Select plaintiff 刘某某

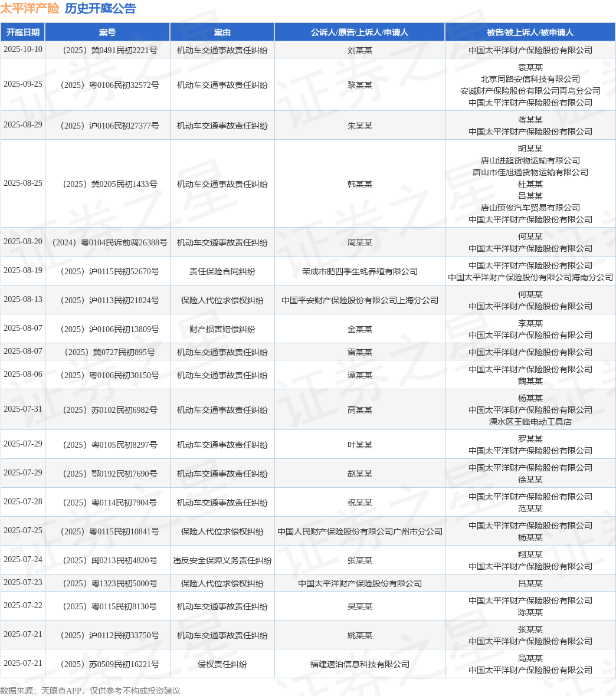point(360,50)
